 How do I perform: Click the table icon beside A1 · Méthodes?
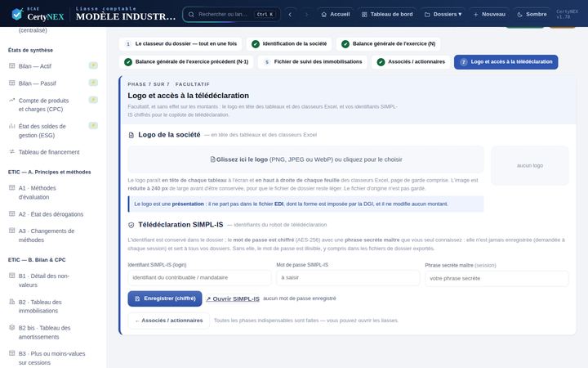pyautogui.click(x=12, y=188)
